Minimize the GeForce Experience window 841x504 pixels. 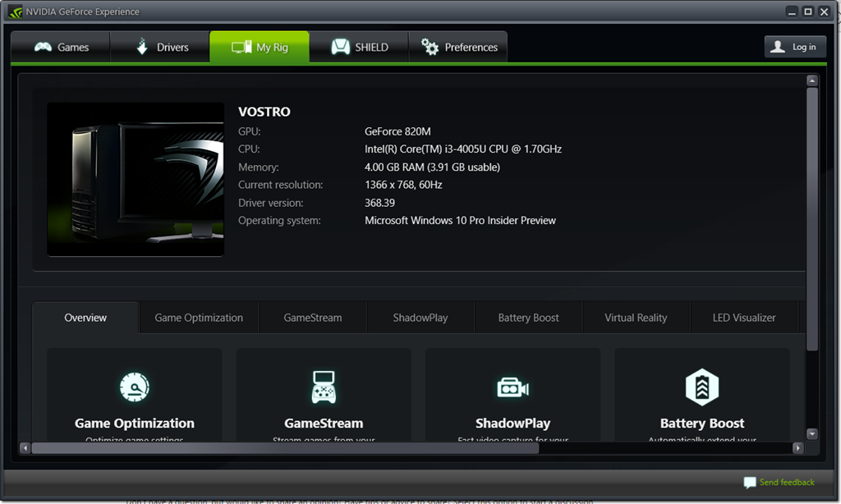pos(792,11)
